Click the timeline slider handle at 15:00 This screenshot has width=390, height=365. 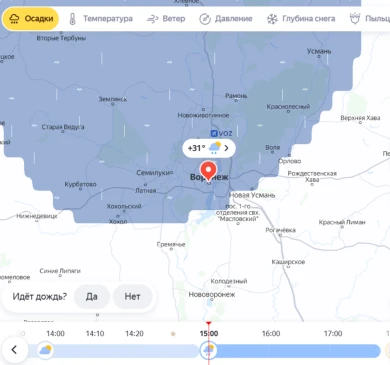coord(209,350)
